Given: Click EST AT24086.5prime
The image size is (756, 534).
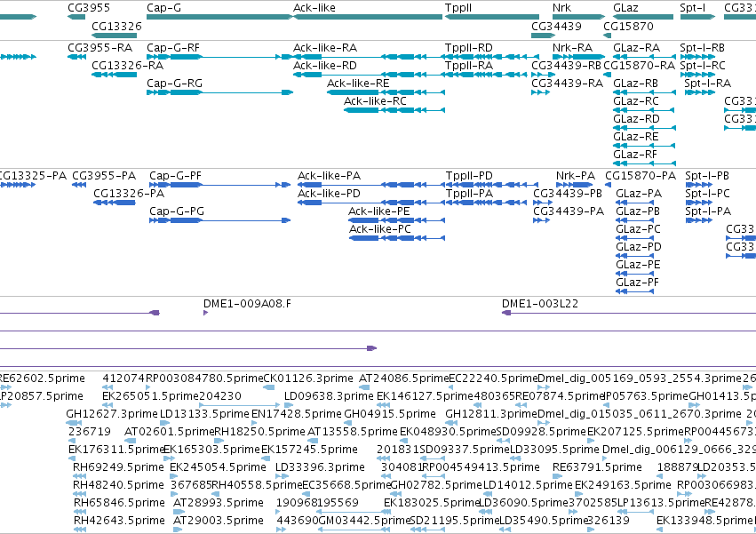Looking at the screenshot, I should [x=364, y=387].
